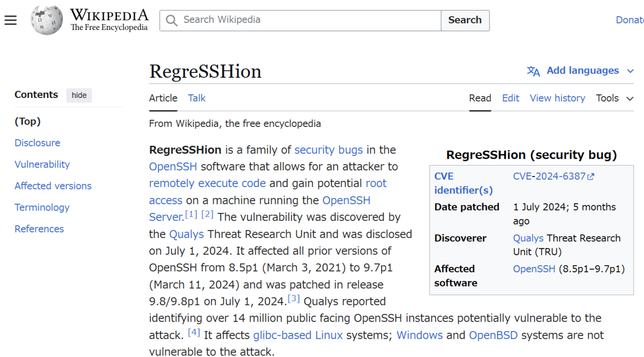644x357 pixels.
Task: Go to Vulnerability section in Contents
Action: [x=42, y=164]
